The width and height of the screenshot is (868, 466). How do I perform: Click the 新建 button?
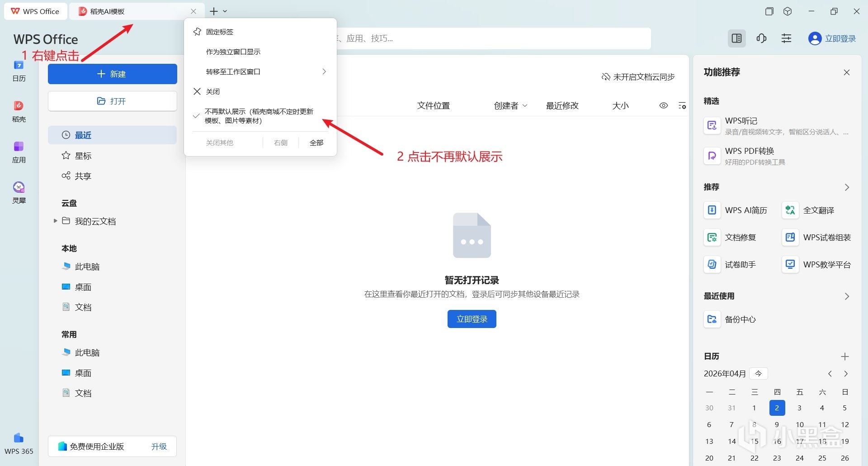[x=113, y=74]
